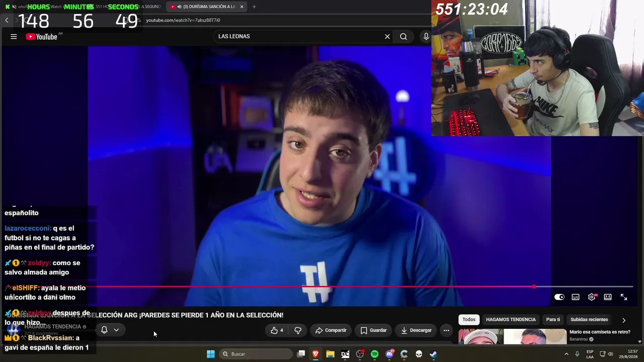Dislike the video with thumbs down
Screen dimensions: 644x362
point(298,330)
